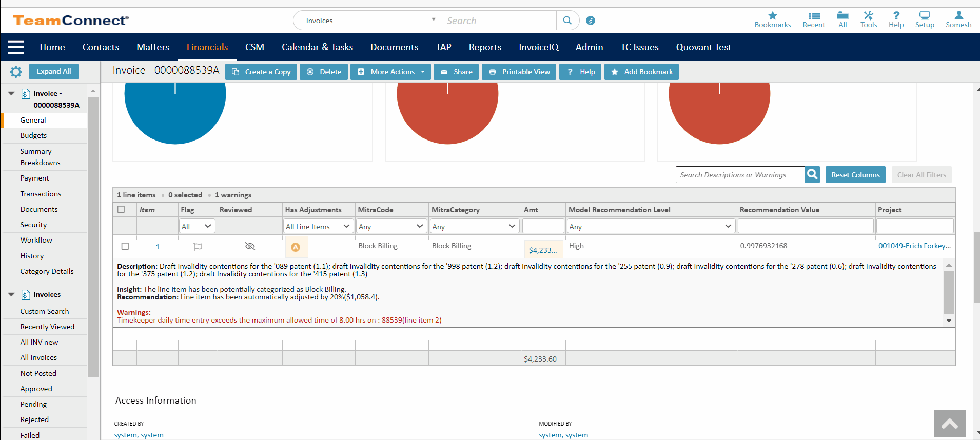Check the checkbox for line item 1
Screen dimensions: 980x440
coord(125,246)
